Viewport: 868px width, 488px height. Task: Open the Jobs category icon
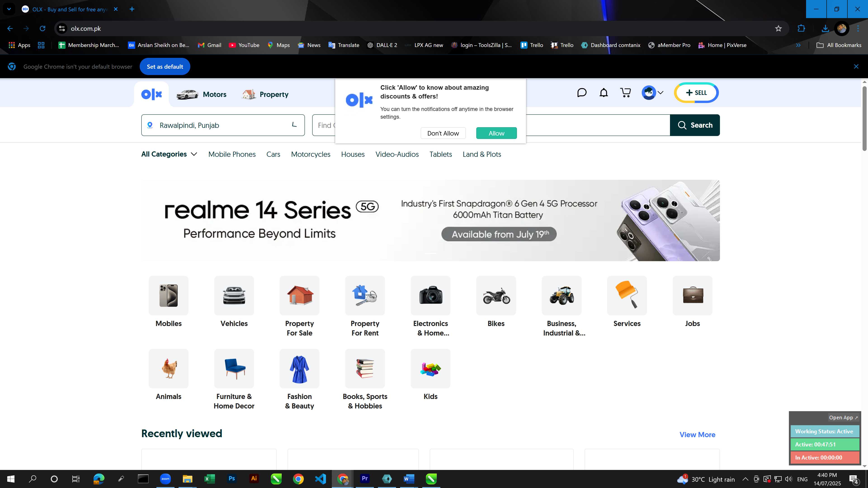coord(692,295)
